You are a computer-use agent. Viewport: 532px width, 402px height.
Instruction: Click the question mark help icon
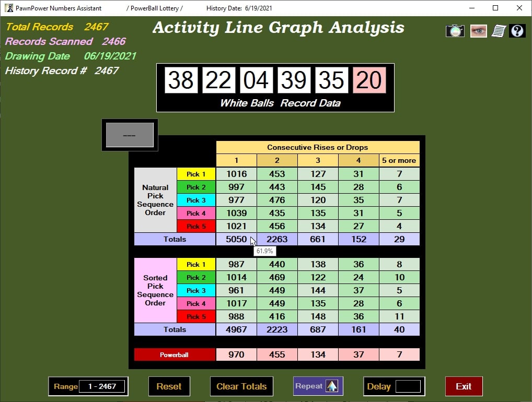tap(517, 30)
